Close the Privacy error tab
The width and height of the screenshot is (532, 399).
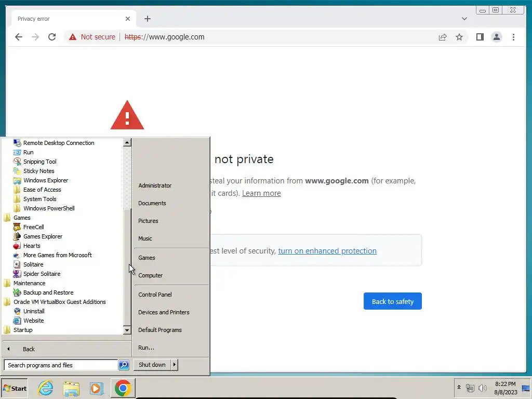(128, 19)
